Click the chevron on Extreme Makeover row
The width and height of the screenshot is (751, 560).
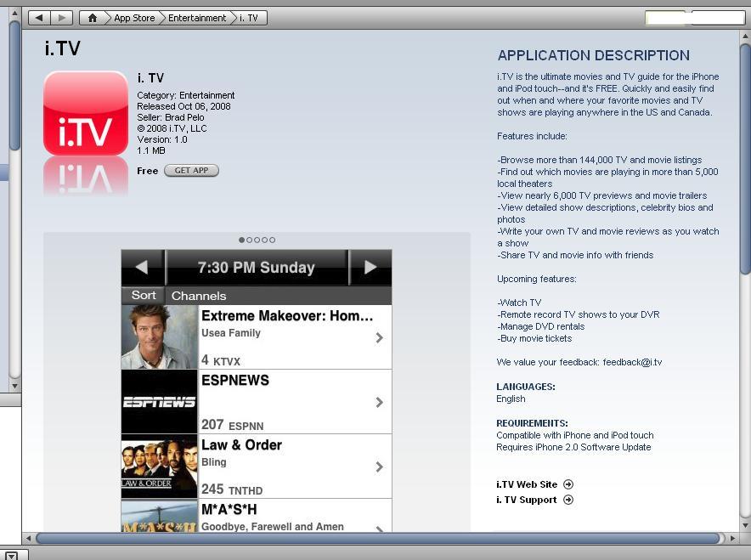click(x=380, y=337)
